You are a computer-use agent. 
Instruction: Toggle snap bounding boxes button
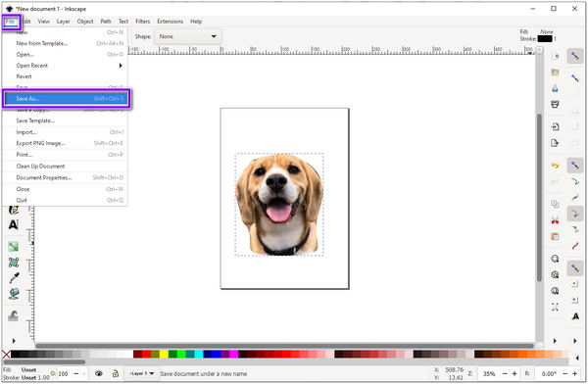pos(575,78)
